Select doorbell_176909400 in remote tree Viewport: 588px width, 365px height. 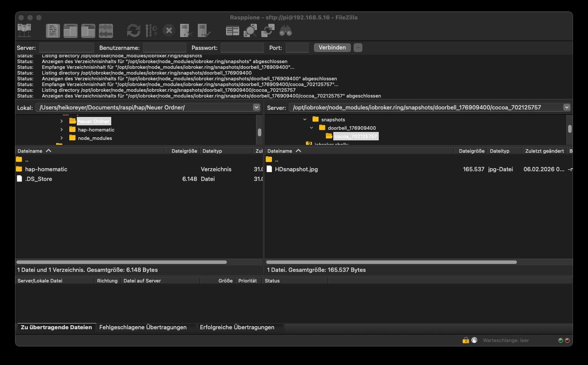352,128
